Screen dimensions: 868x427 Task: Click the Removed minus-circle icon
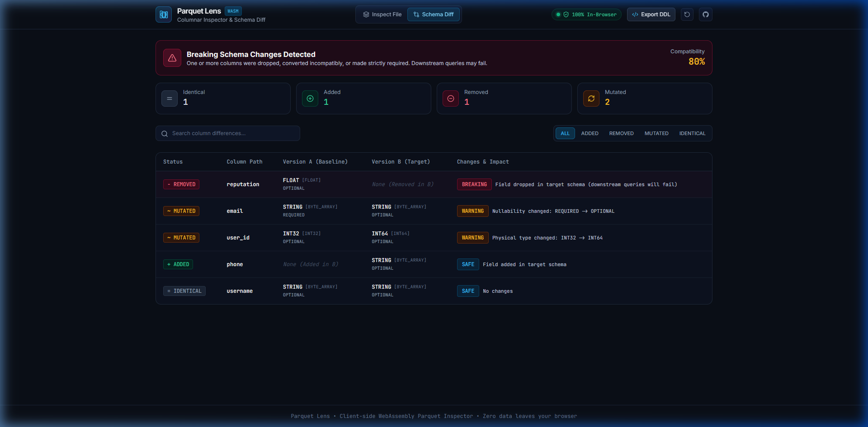point(451,99)
